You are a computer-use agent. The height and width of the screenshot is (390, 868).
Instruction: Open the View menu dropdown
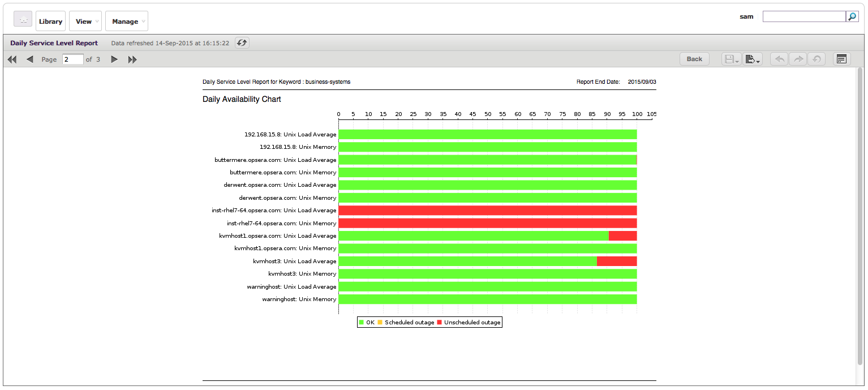click(85, 21)
